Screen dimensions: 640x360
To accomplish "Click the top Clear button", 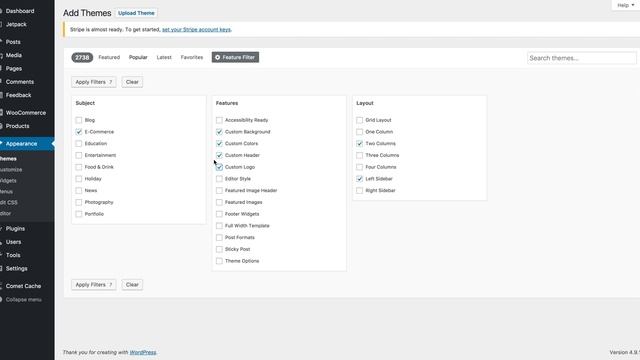I will [132, 82].
